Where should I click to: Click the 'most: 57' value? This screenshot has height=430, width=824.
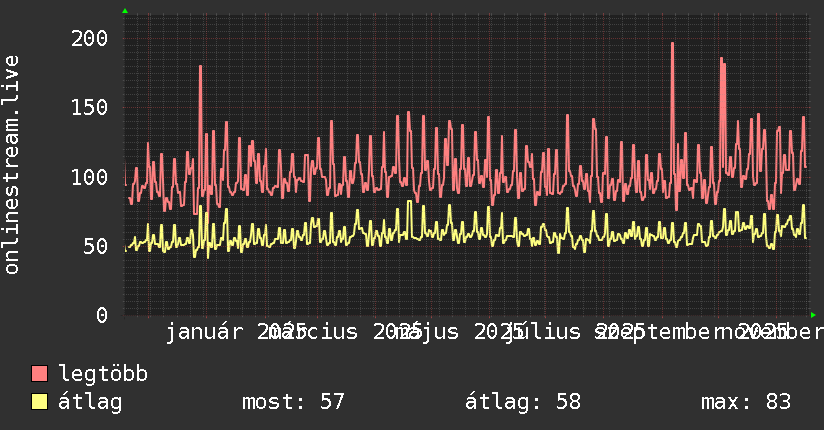[293, 402]
